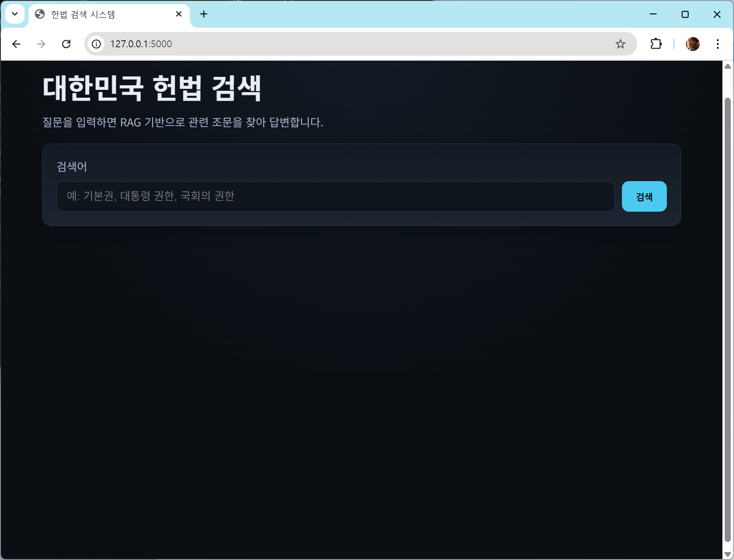The height and width of the screenshot is (560, 734).
Task: Reload the page with the refresh icon
Action: [66, 44]
